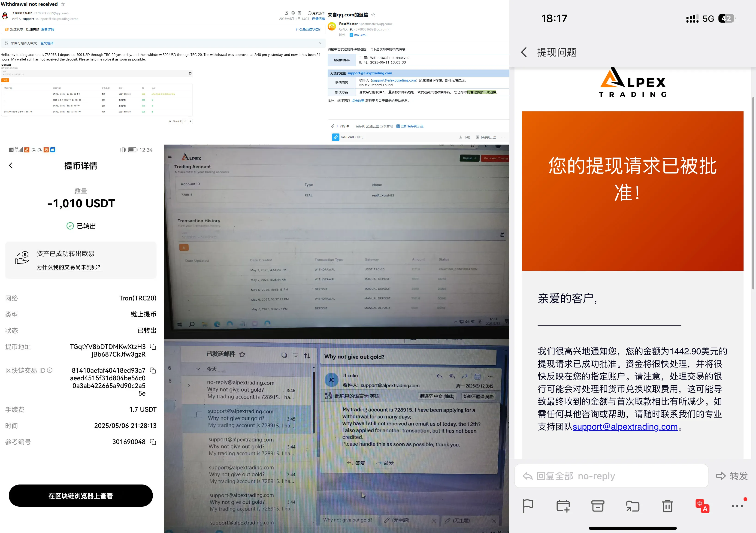Expand the no-reply@alpextrading.com 3:46 thread
This screenshot has height=533, width=756.
click(189, 385)
